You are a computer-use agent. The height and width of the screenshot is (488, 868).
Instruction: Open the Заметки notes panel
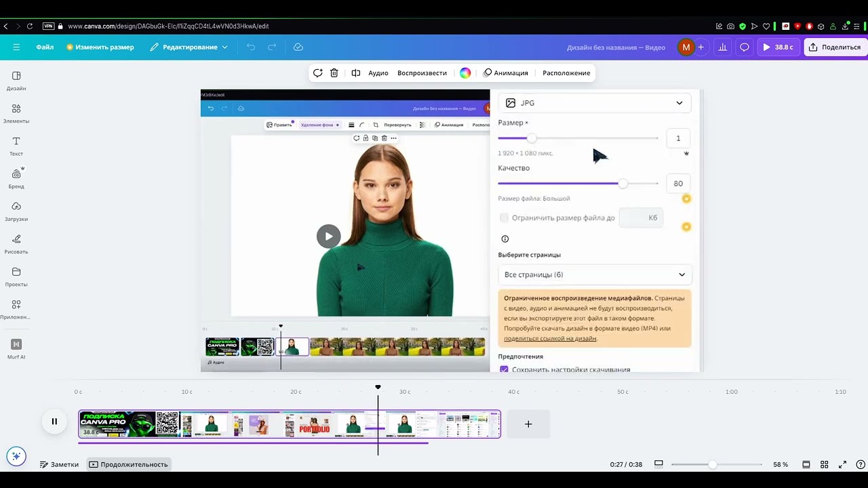59,464
